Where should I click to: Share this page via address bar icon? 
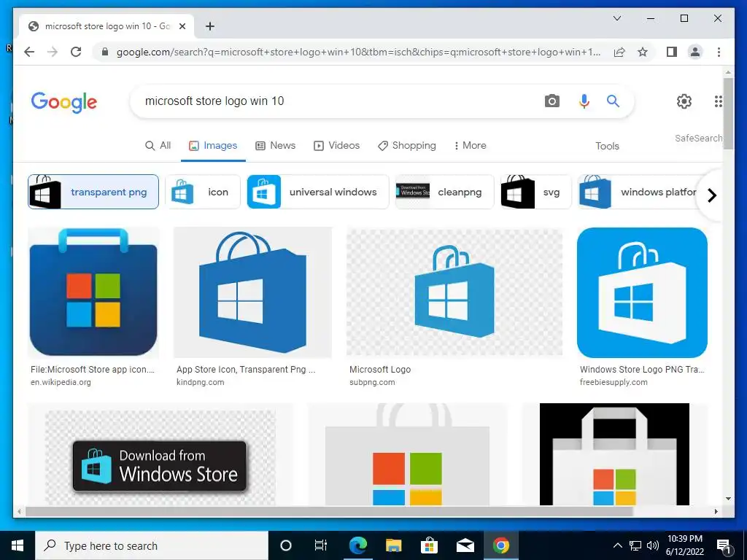[x=619, y=52]
